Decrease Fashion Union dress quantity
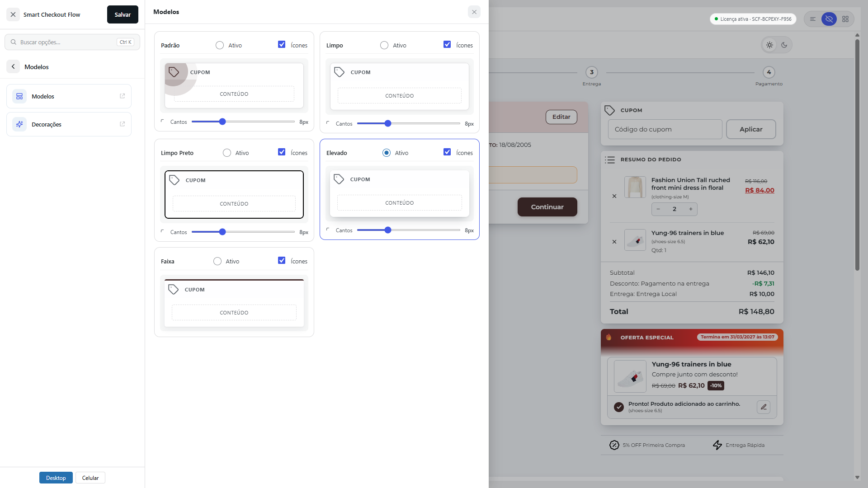868x488 pixels. point(658,209)
